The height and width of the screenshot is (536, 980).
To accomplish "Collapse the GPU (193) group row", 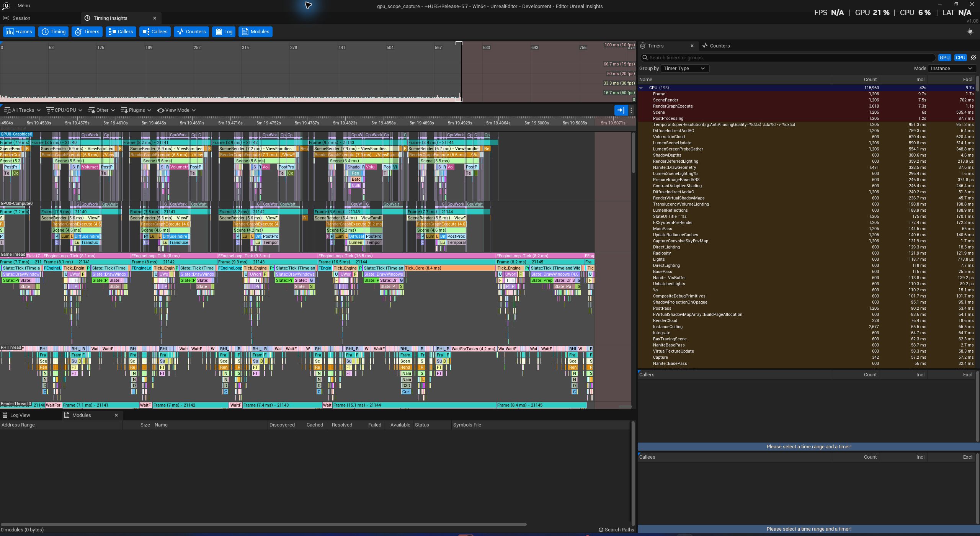I will (641, 88).
